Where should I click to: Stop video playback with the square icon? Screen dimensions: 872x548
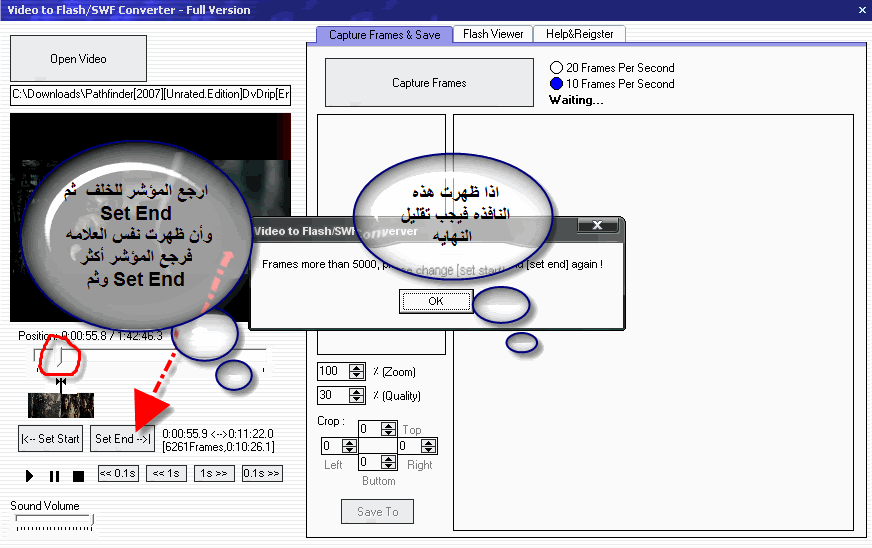[x=78, y=476]
